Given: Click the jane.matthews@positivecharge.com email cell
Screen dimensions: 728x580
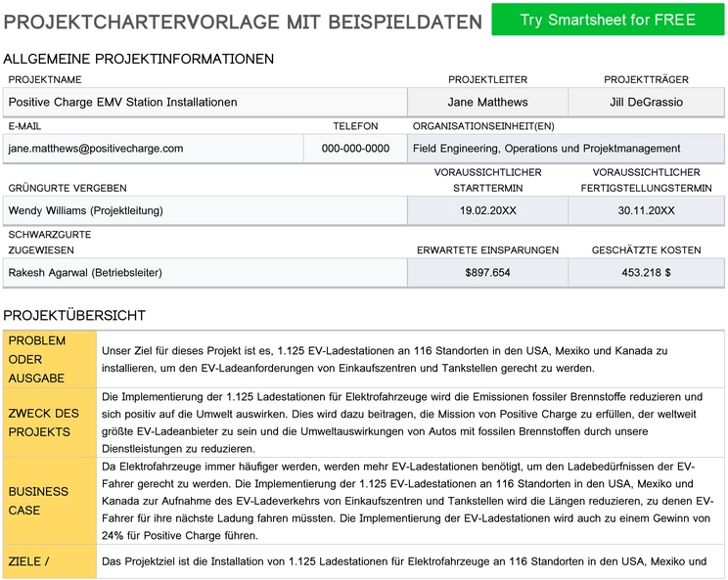Looking at the screenshot, I should [154, 149].
